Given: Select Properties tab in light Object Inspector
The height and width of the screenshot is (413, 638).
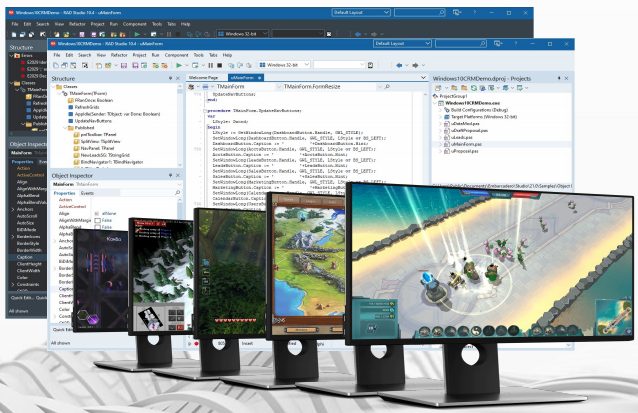Looking at the screenshot, I should coord(64,193).
